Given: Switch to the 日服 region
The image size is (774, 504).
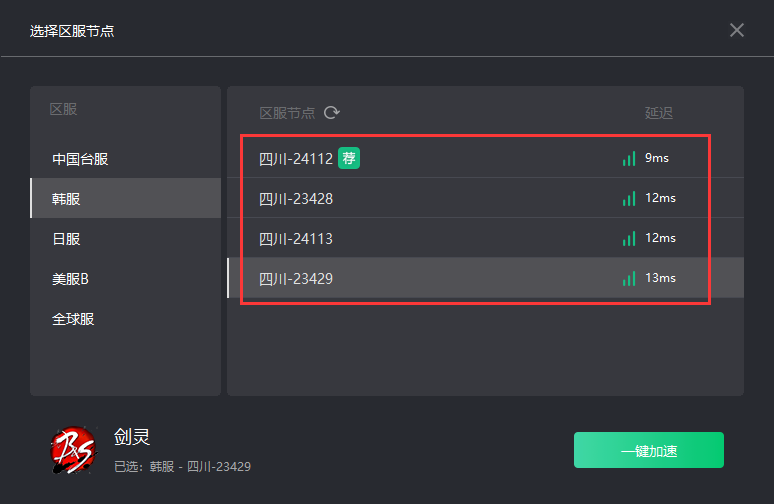Looking at the screenshot, I should coord(125,239).
